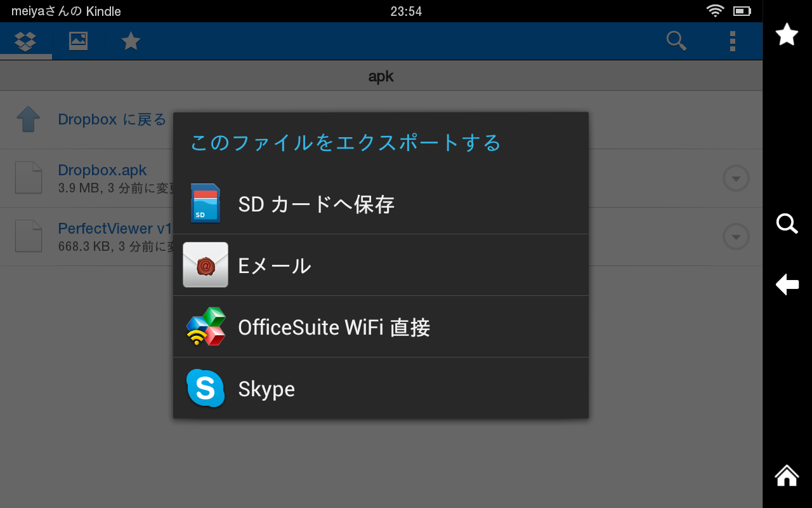Select the Dropbox.apk file name
Image resolution: width=812 pixels, height=508 pixels.
(102, 170)
